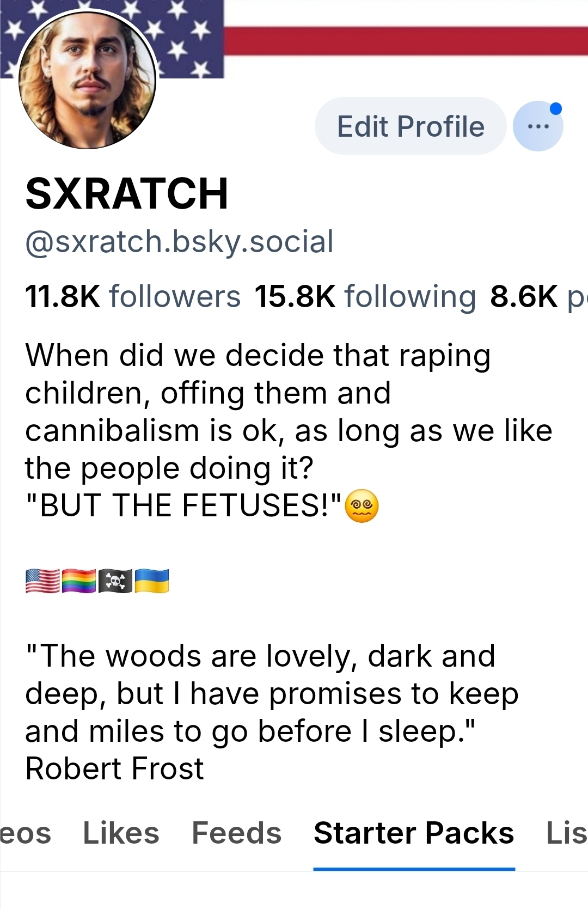Image resolution: width=588 pixels, height=909 pixels.
Task: View the profile avatar photo
Action: [x=87, y=80]
